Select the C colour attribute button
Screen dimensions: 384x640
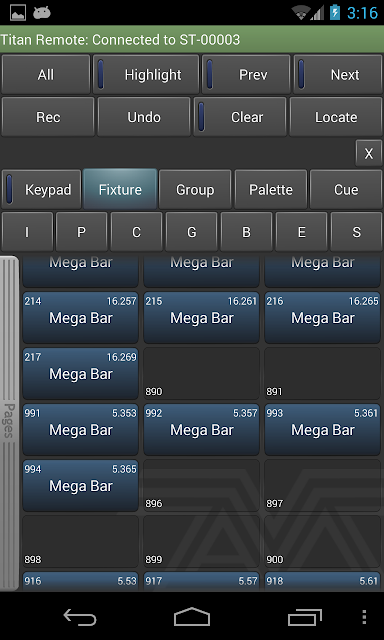136,232
